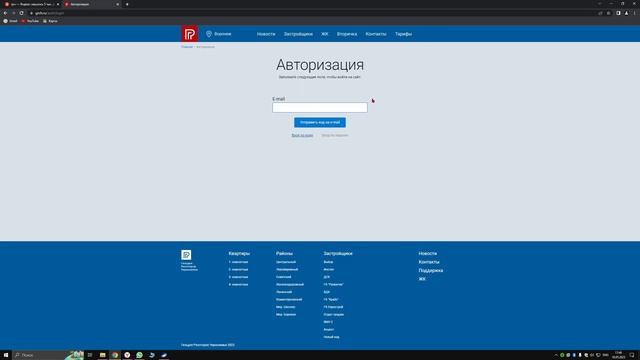Open Ленинский district footer link
This screenshot has width=640, height=360.
(284, 292)
